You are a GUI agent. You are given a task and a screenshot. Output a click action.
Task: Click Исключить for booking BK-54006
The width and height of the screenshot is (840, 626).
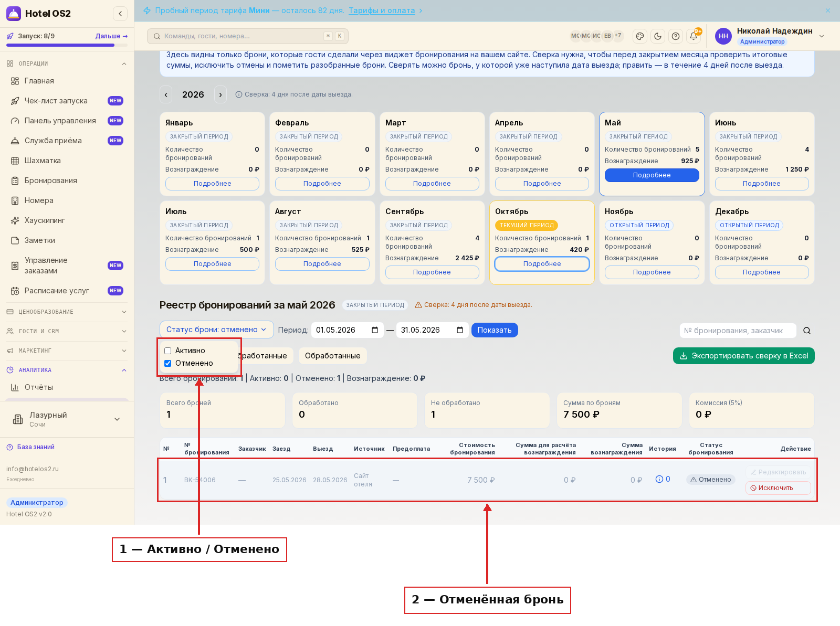coord(778,488)
